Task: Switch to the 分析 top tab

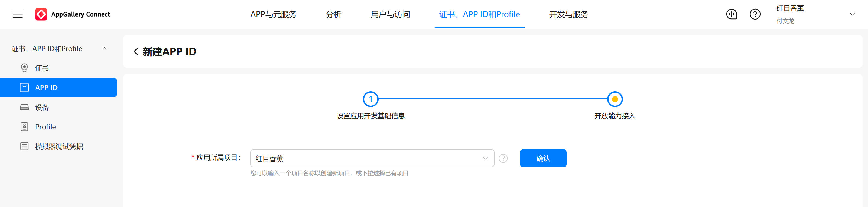Action: pos(334,14)
